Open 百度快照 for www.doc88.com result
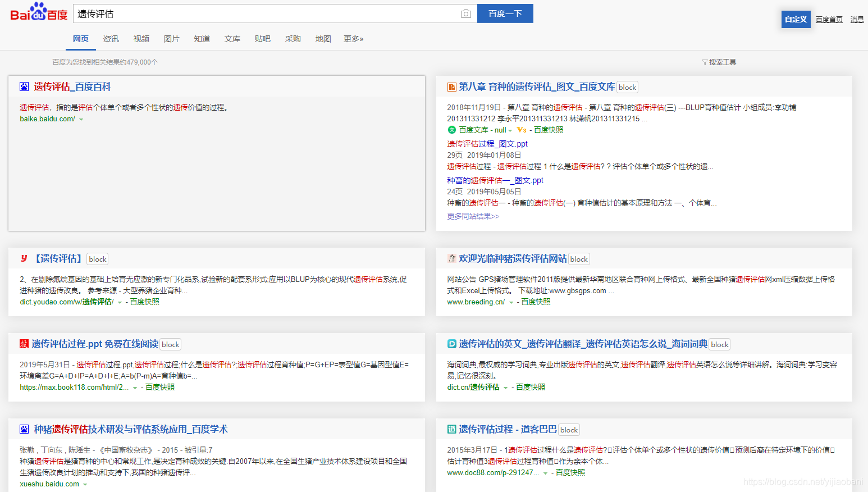 pos(570,472)
